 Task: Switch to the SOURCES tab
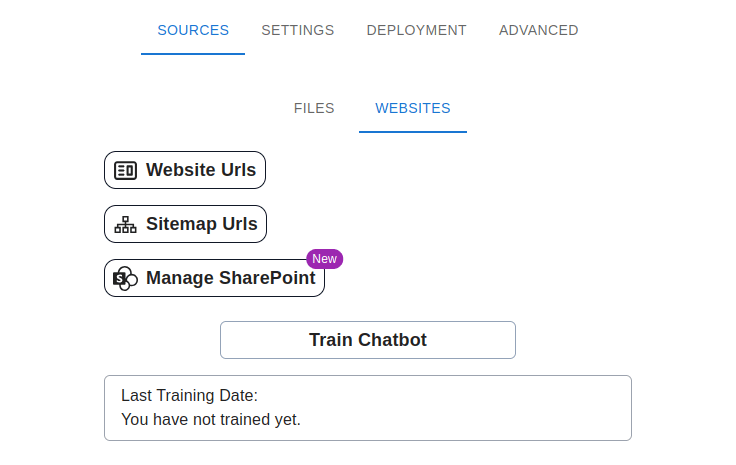point(193,30)
